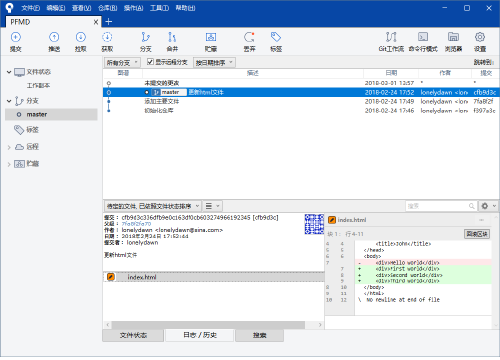Click the monitor icon for 文件状态 in the sidebar
This screenshot has height=360, width=500.
click(19, 72)
